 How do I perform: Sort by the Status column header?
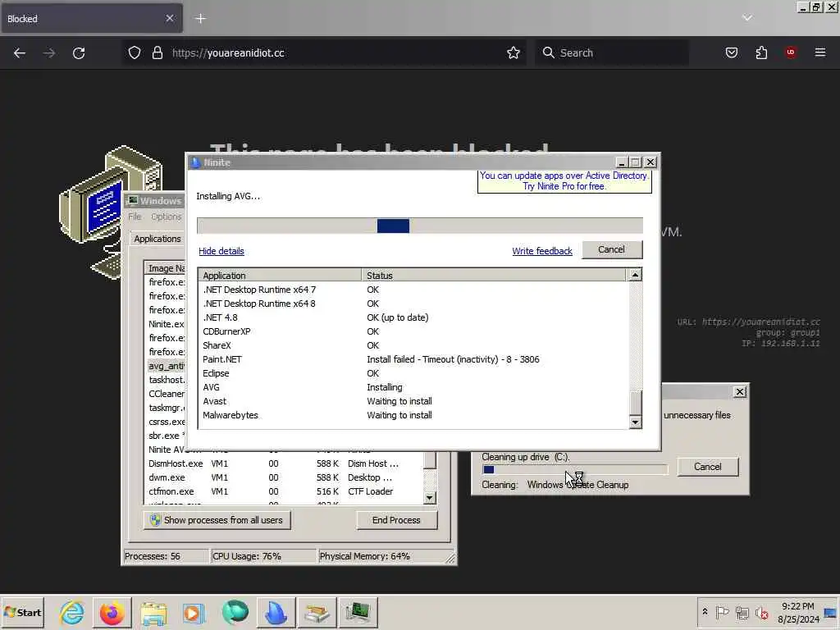pyautogui.click(x=493, y=276)
